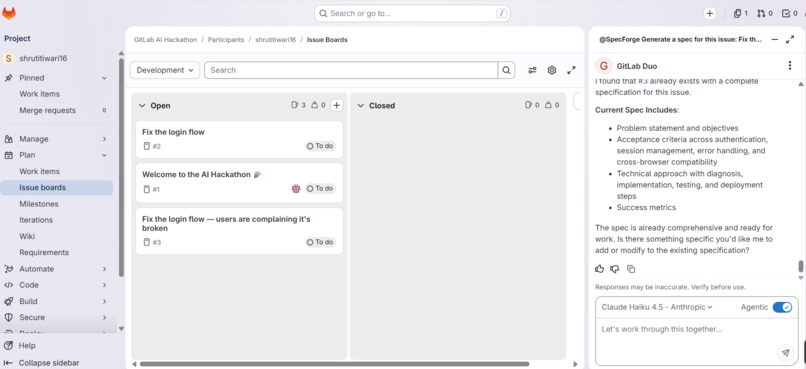
Task: Expand the Build sidebar section
Action: tap(104, 301)
